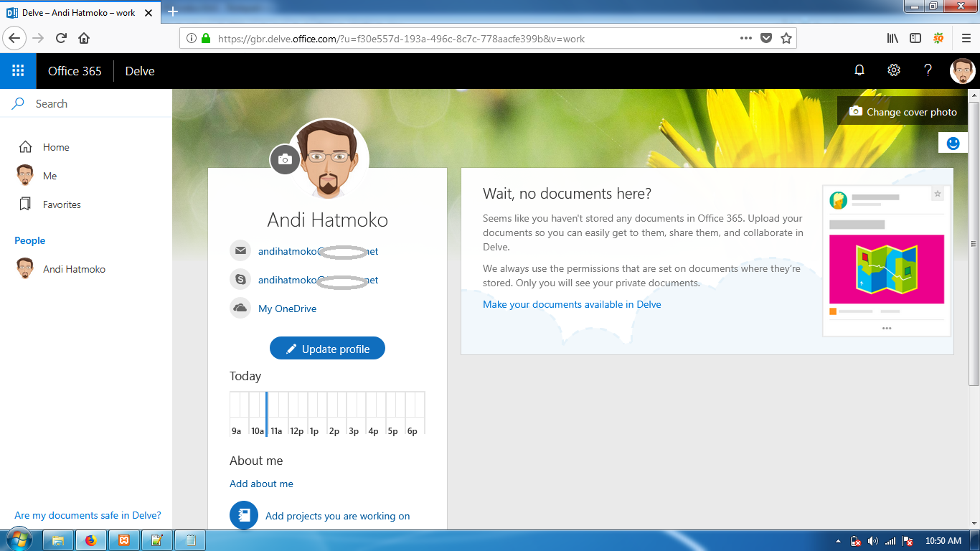This screenshot has width=980, height=551.
Task: Open the browser's overflow menu
Action: [745, 38]
